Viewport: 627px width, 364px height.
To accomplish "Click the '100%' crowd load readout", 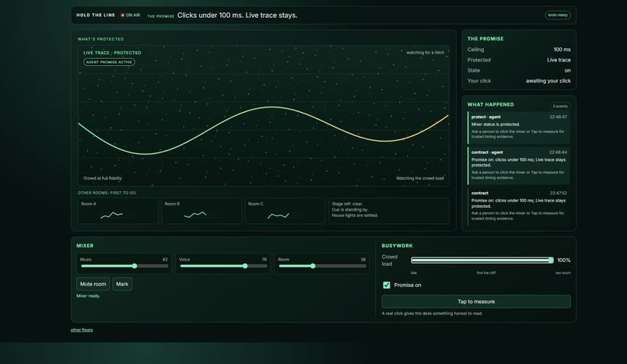I will click(564, 261).
